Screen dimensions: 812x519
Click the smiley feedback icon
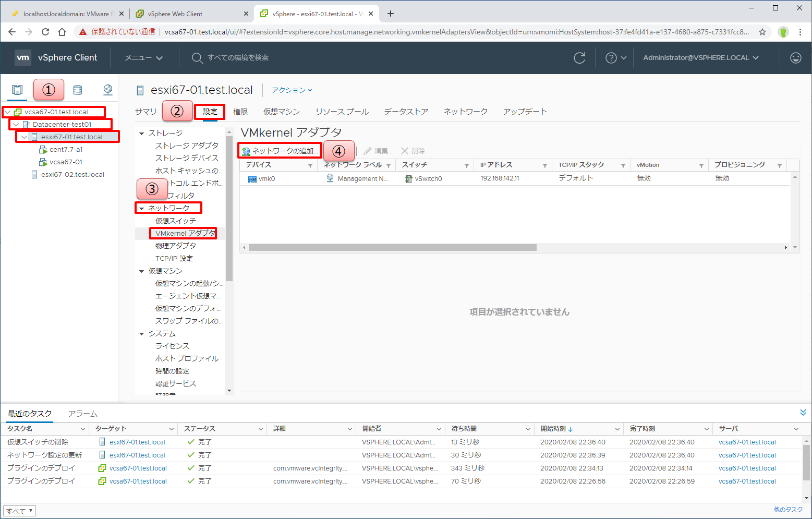coord(796,58)
